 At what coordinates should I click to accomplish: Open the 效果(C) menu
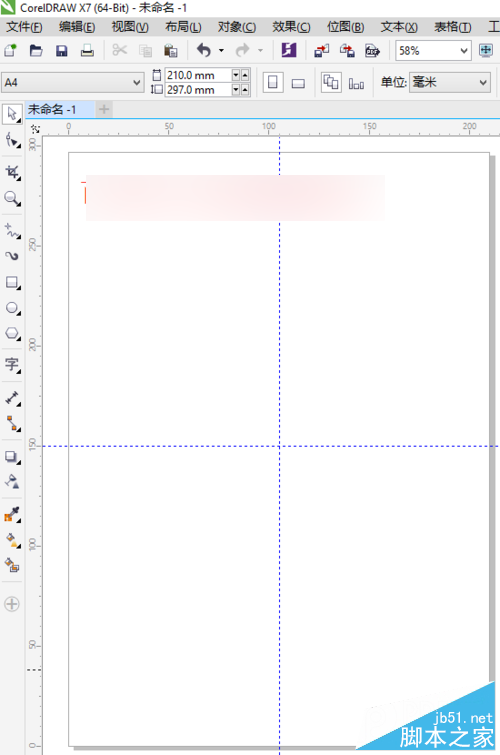291,27
